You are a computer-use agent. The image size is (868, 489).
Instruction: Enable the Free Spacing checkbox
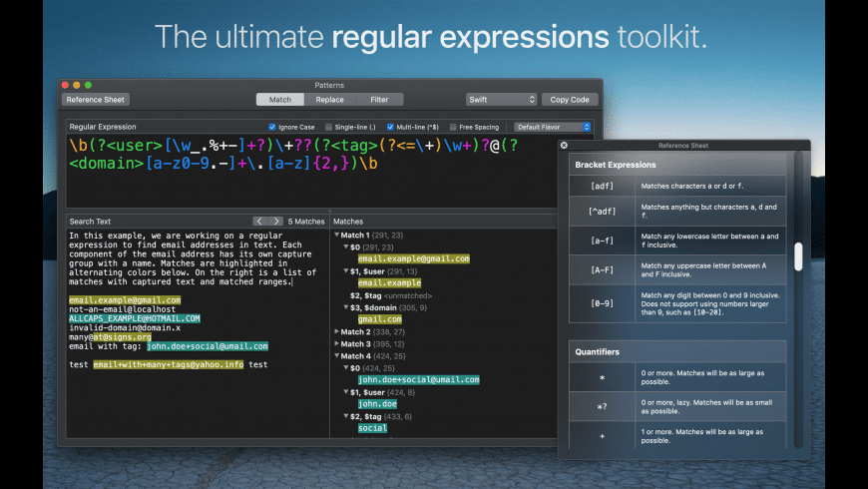tap(453, 128)
